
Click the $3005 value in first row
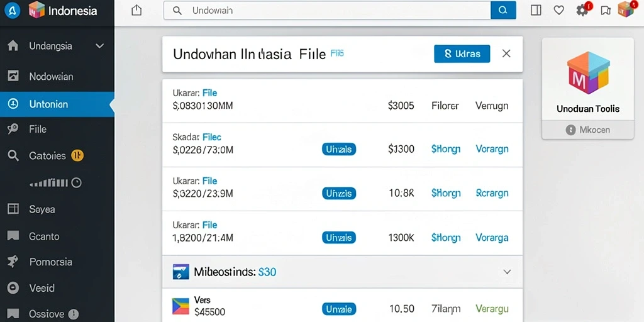coord(401,106)
